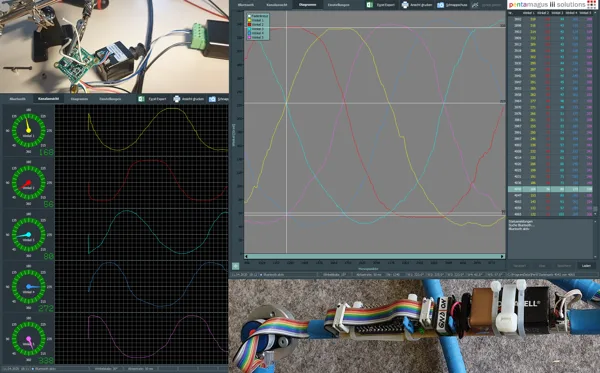Click the rainbow ribbon cable photo thumbnail
This screenshot has height=373, width=600.
[414, 326]
